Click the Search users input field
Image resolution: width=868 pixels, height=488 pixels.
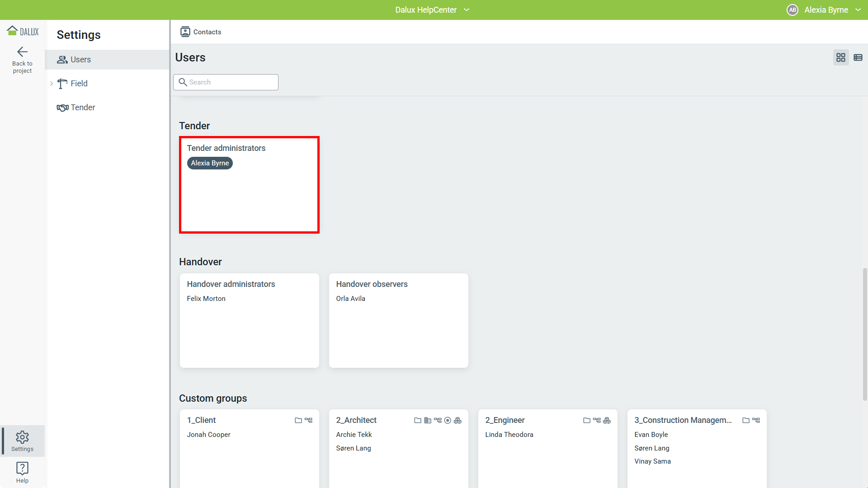click(231, 82)
